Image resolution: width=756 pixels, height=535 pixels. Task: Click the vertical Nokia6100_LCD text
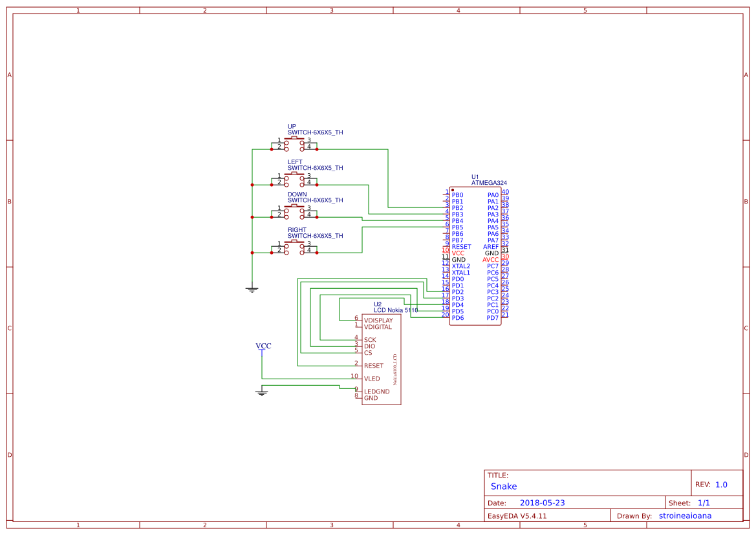point(395,370)
